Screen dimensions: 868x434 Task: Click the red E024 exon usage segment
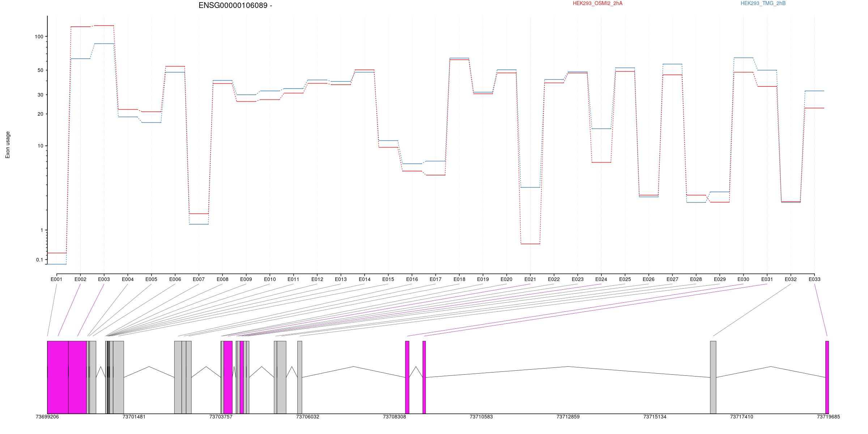(x=601, y=162)
